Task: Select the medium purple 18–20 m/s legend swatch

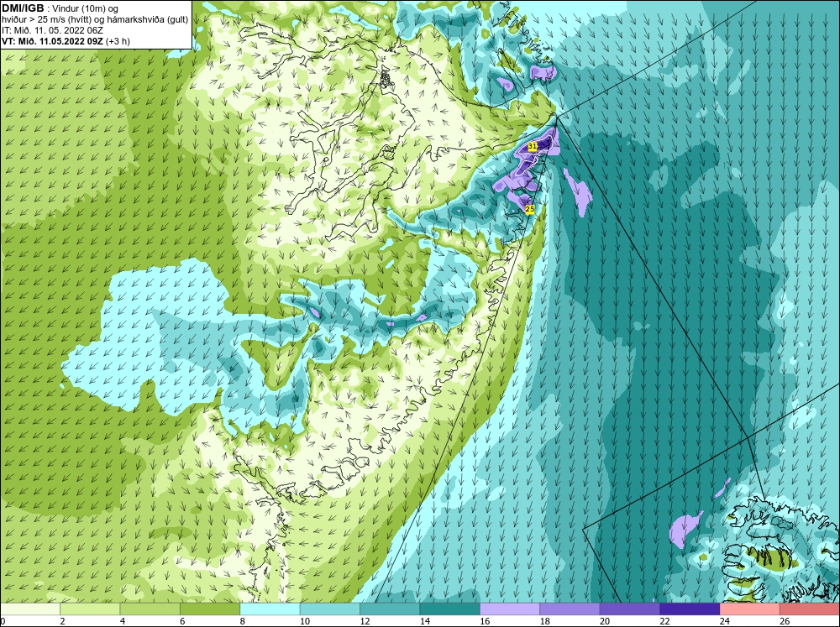Action: (570, 609)
